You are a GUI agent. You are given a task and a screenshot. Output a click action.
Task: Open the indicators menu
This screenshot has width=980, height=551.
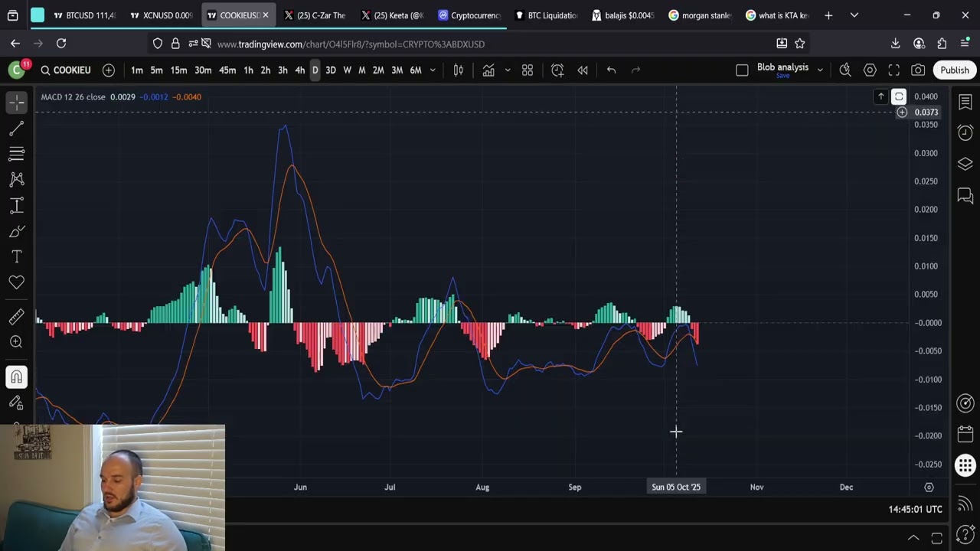point(488,70)
